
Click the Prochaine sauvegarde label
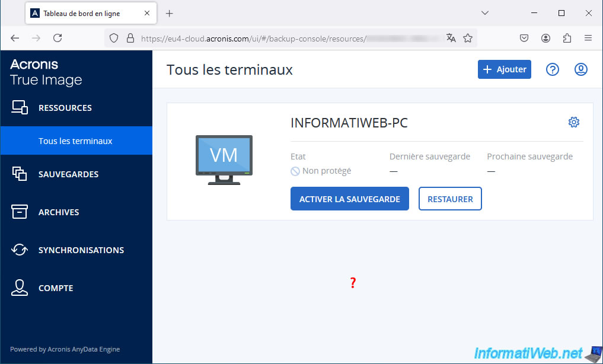tap(530, 157)
